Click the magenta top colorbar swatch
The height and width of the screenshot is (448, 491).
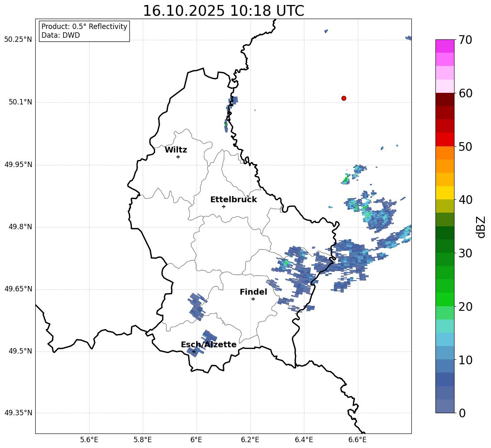(x=445, y=46)
